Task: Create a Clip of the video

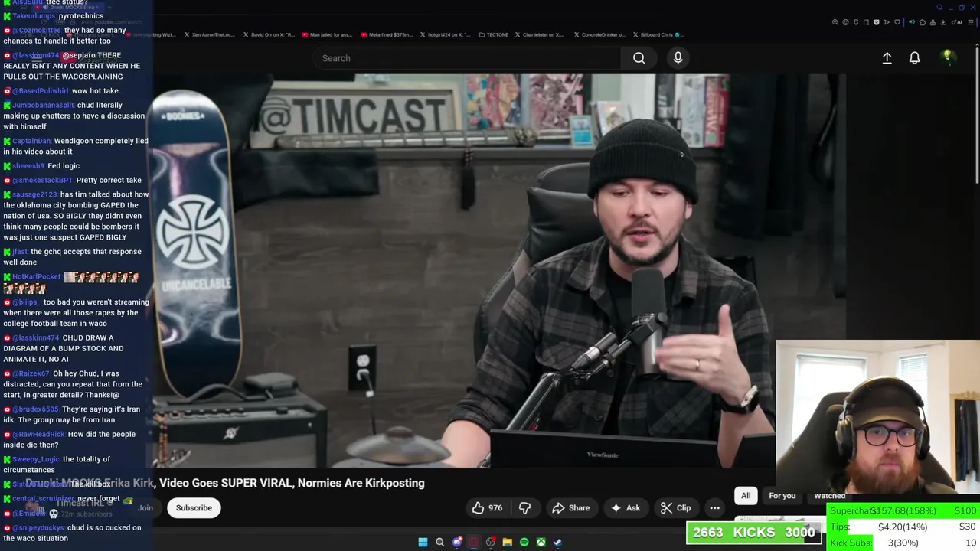Action: point(675,507)
